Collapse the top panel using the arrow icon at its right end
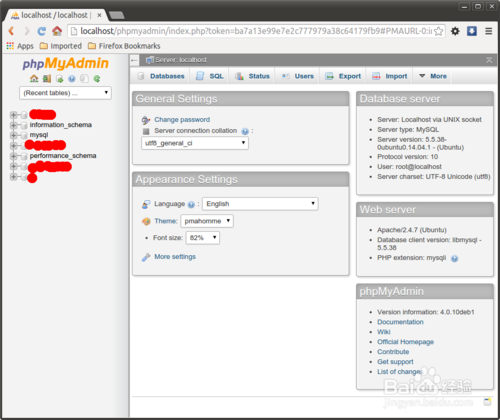 [489, 60]
